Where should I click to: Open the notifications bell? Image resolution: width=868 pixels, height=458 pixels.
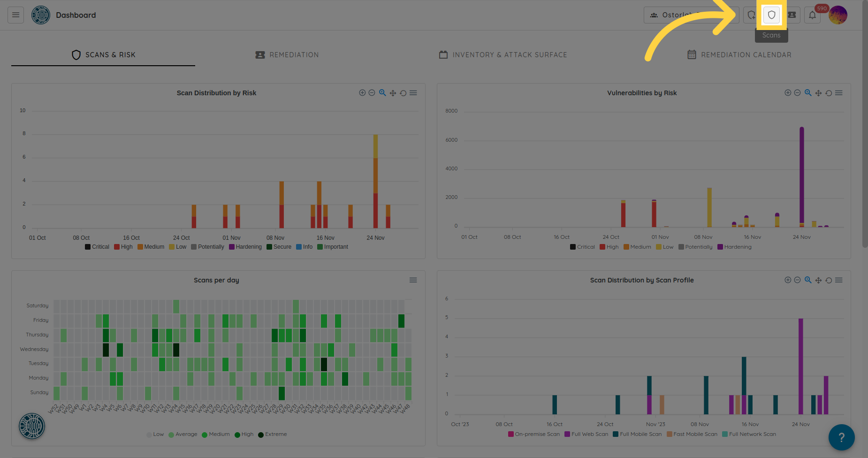tap(812, 15)
